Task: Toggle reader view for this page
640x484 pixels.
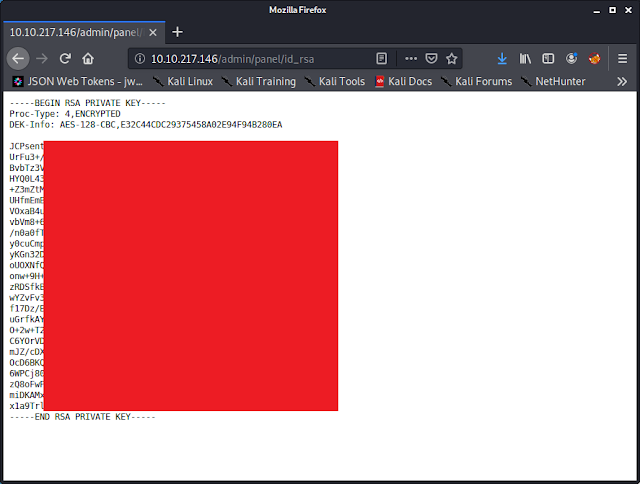Action: click(x=381, y=59)
